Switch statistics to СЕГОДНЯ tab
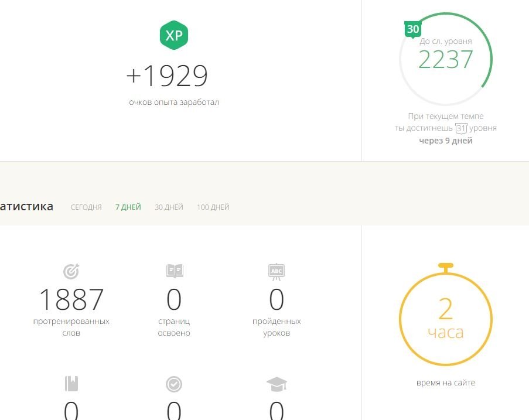 (x=86, y=207)
